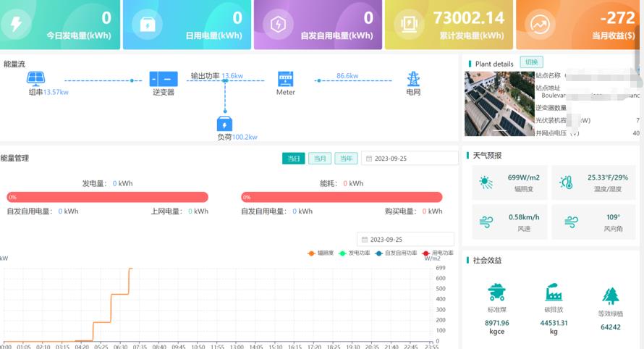
Task: Toggle the 自发自用功率 legend entry
Action: click(397, 253)
